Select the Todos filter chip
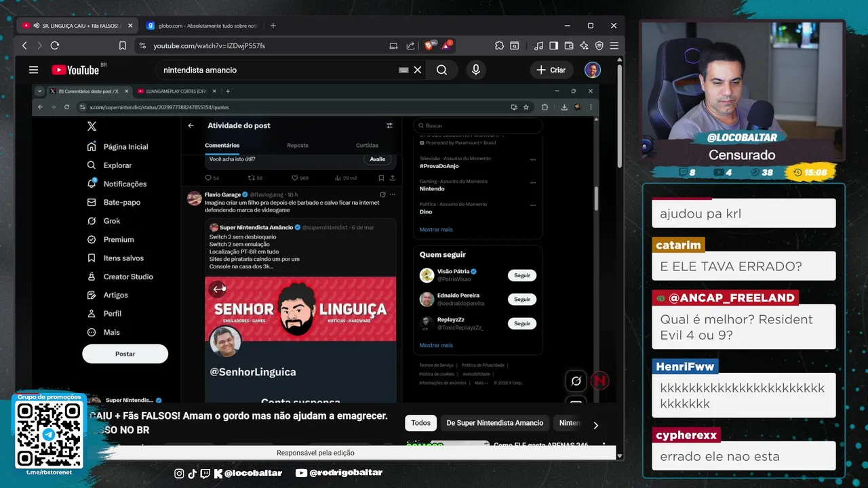 tap(420, 423)
